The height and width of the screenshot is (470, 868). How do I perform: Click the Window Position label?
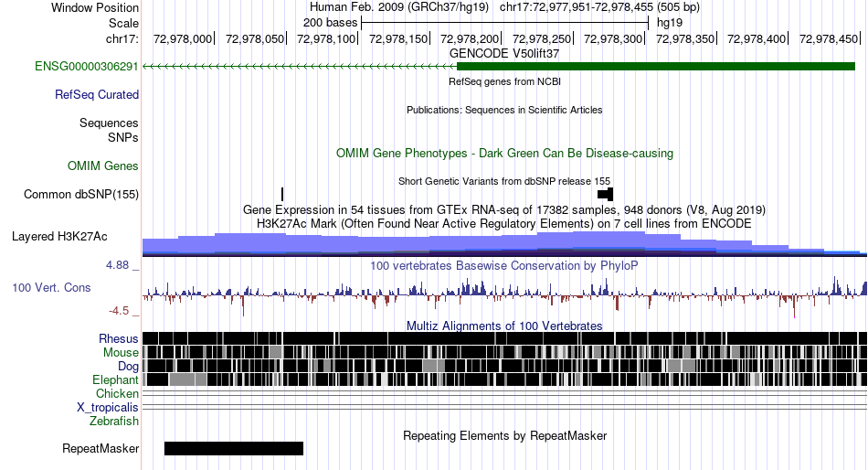[x=95, y=7]
